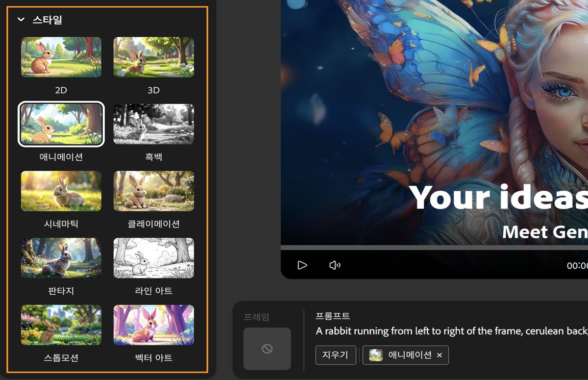Click the 벡터 아트 label text

(x=154, y=358)
